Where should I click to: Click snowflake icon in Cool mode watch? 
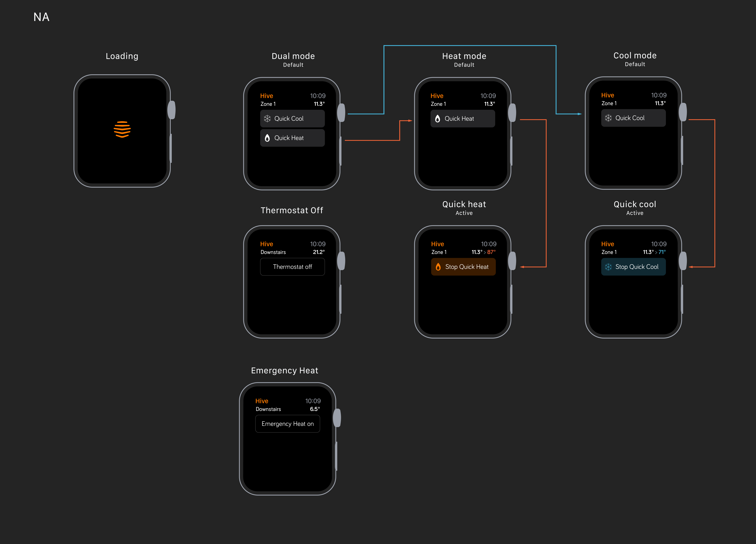(x=608, y=118)
